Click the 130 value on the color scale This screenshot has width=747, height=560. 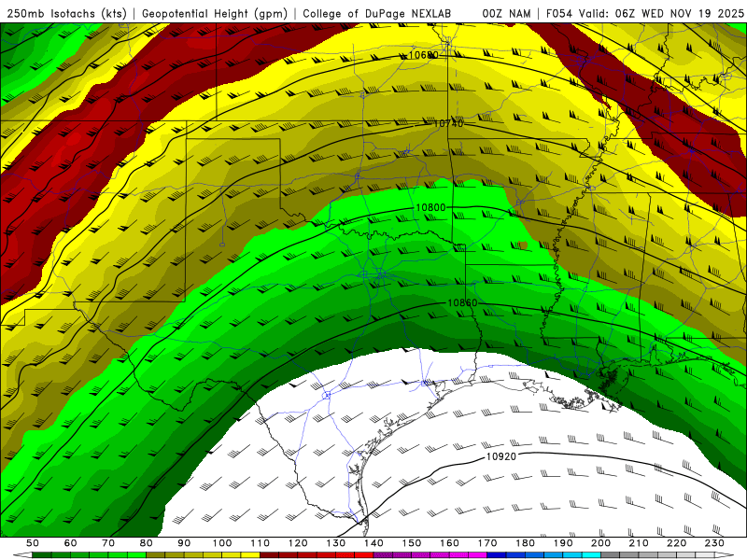coord(336,543)
